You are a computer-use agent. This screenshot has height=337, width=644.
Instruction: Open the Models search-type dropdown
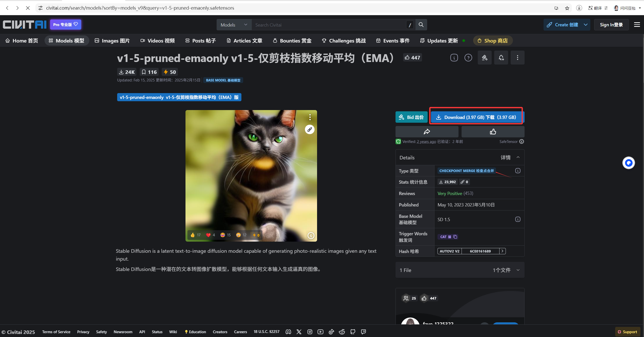(234, 25)
